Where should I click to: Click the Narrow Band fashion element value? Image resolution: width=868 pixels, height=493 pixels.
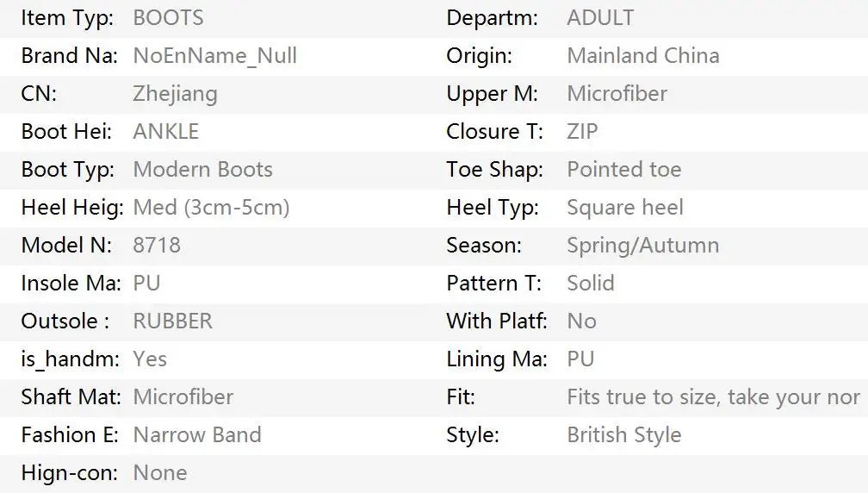point(196,435)
